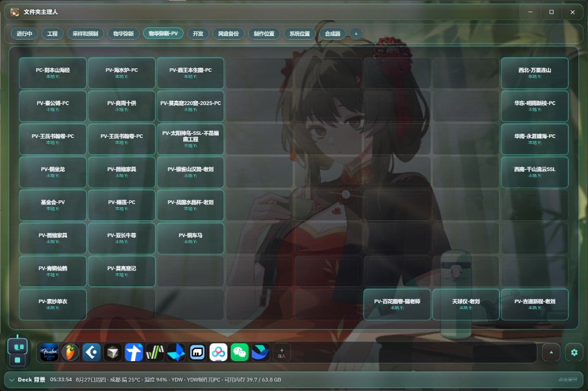Select the 物华弥新-PV tab
The height and width of the screenshot is (391, 588).
(x=163, y=33)
